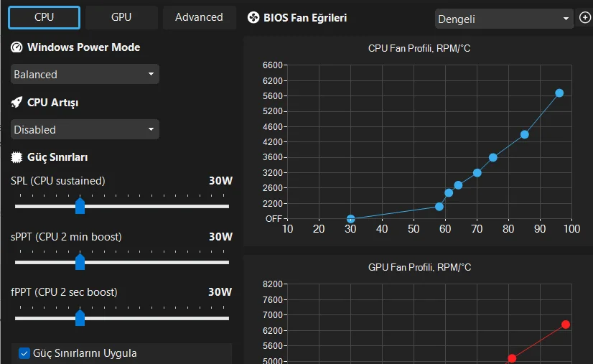Viewport: 593px width, 364px height.
Task: Select the top-right red GPU fan curve point
Action: tap(566, 325)
